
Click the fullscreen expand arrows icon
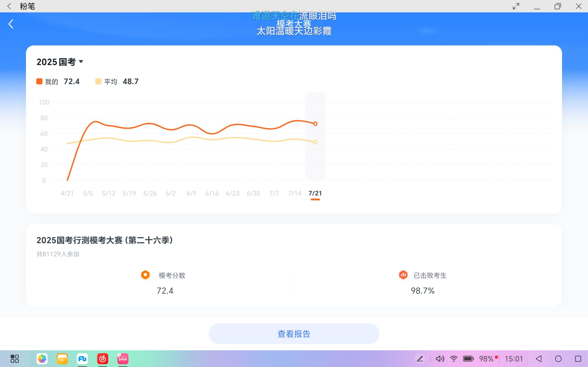click(x=516, y=6)
